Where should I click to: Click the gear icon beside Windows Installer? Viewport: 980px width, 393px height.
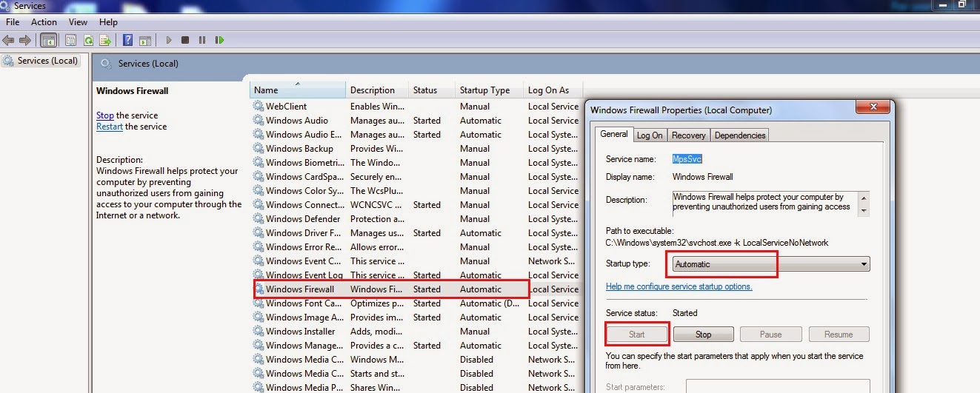[258, 332]
